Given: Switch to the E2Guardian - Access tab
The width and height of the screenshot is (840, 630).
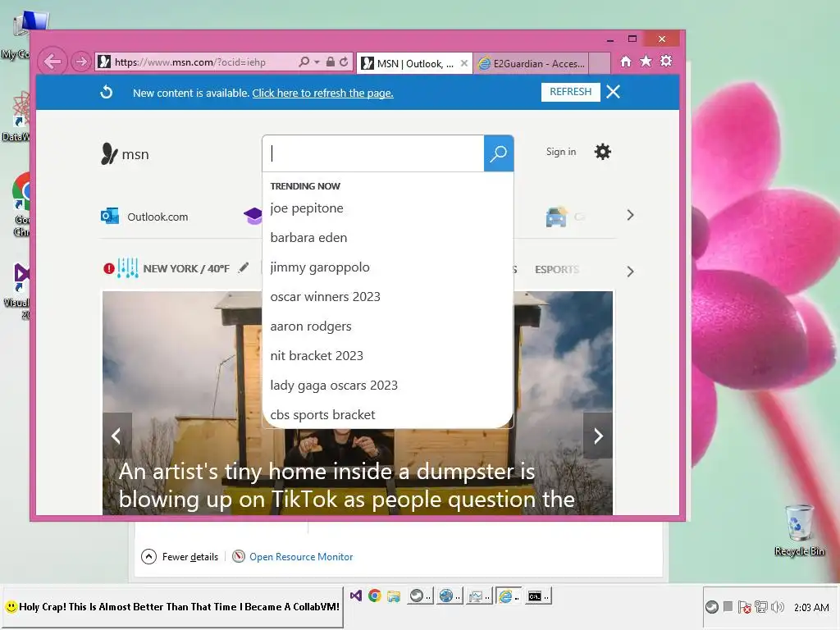Looking at the screenshot, I should point(532,64).
